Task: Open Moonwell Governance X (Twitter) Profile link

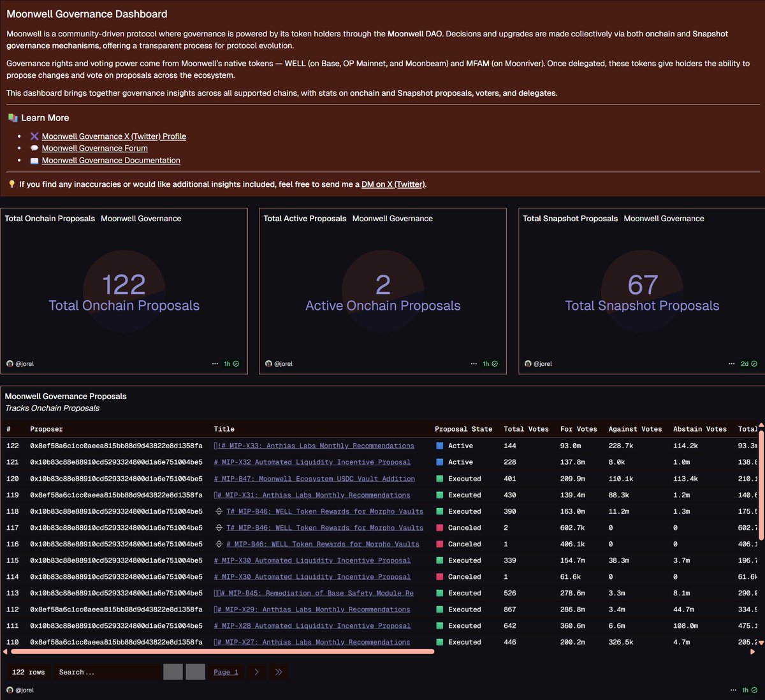Action: coord(114,136)
